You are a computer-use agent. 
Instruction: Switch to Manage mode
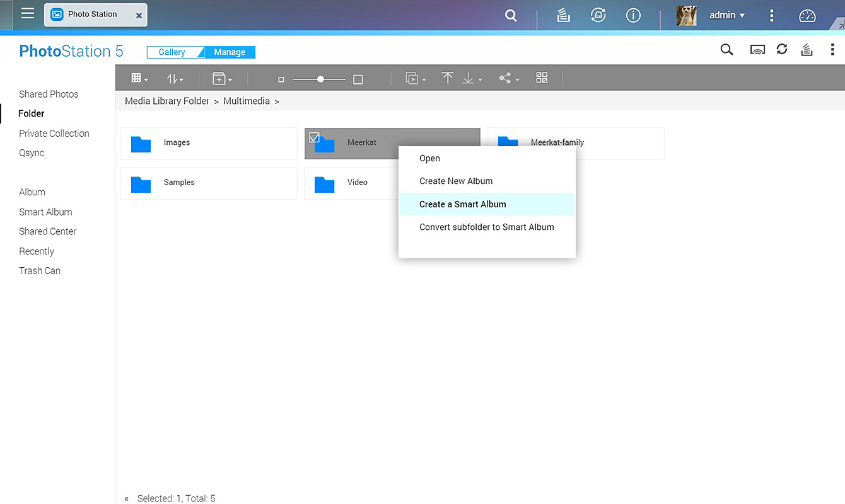pos(230,52)
